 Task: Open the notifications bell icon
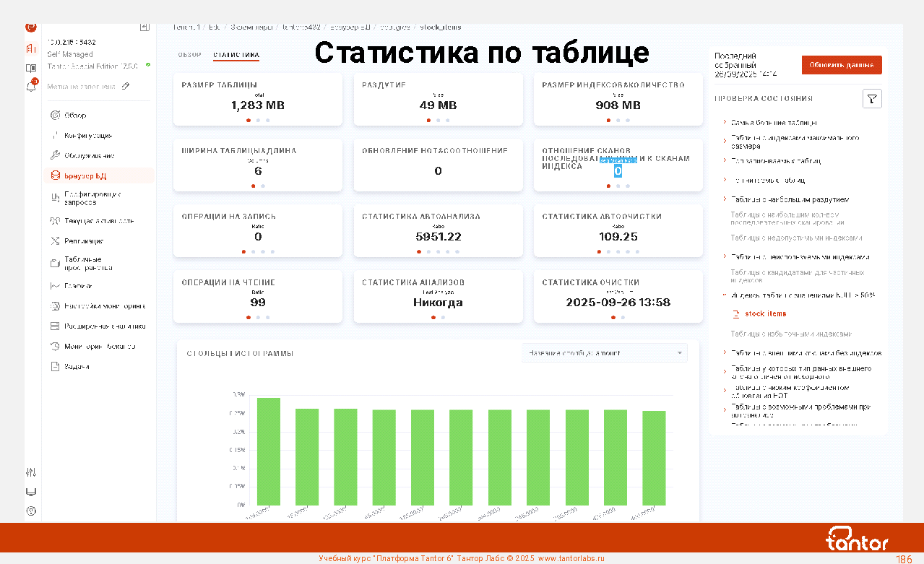tap(31, 87)
